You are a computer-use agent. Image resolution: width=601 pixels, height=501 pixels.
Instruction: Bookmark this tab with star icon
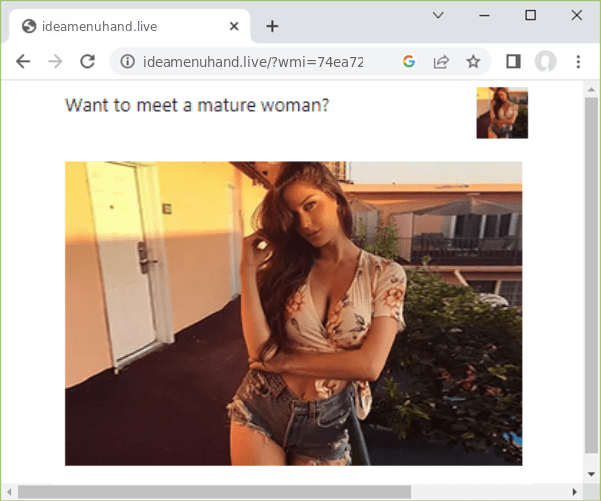click(x=473, y=62)
